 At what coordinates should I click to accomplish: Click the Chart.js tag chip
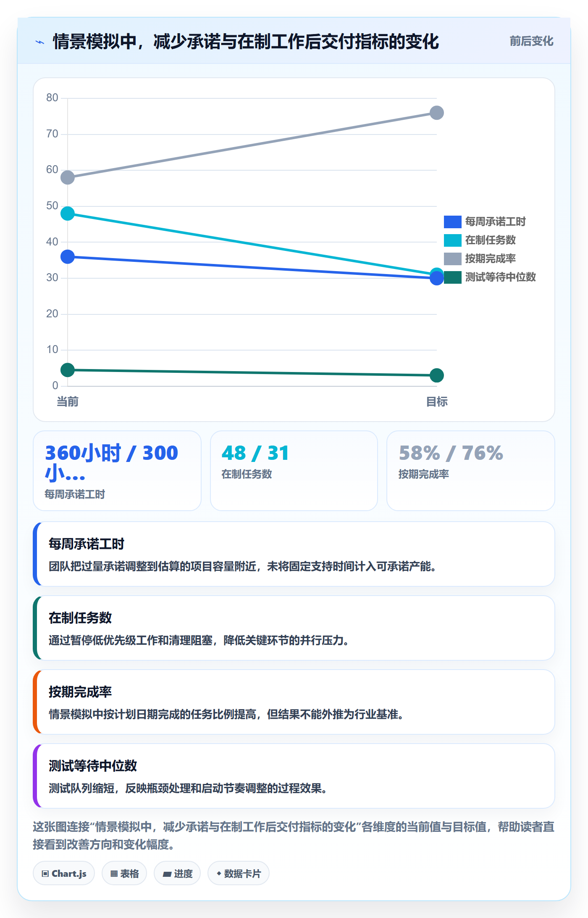(x=64, y=873)
